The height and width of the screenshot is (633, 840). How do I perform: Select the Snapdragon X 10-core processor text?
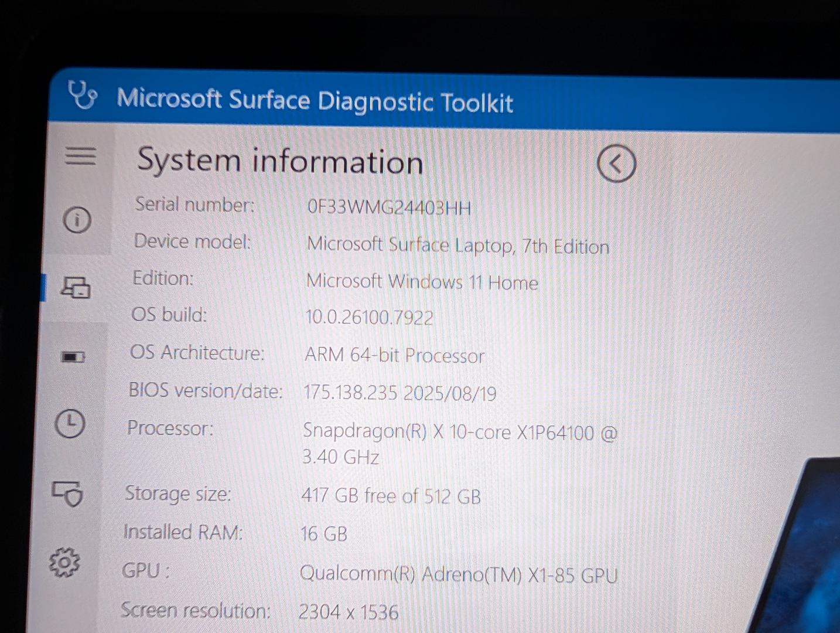pyautogui.click(x=460, y=444)
